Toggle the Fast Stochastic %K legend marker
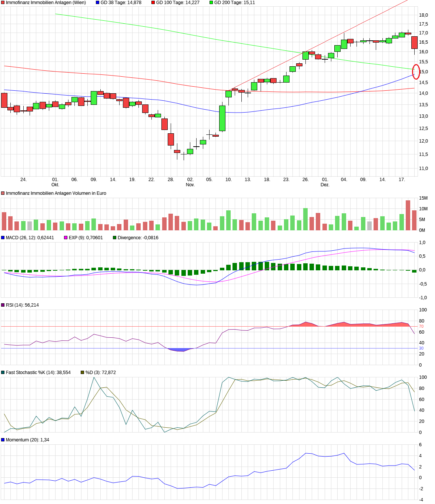The image size is (435, 504). coord(3,373)
